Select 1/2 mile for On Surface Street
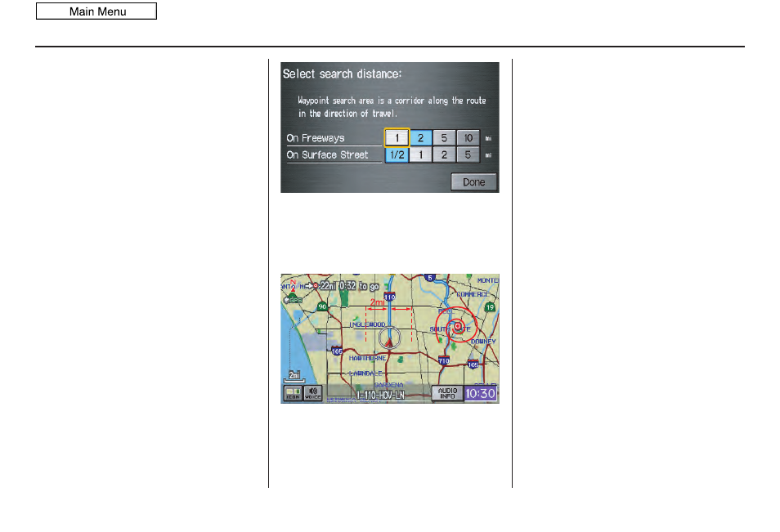 [397, 154]
